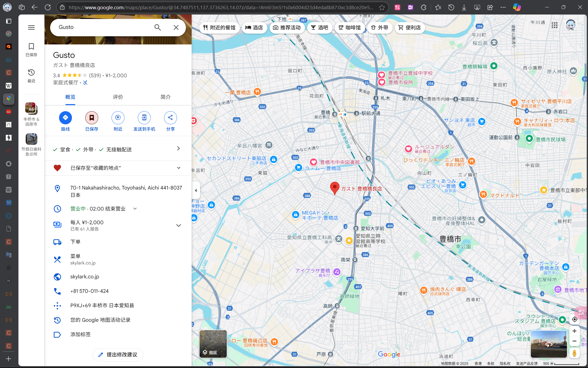
Task: Collapse the side panel arrow
Action: (x=196, y=190)
